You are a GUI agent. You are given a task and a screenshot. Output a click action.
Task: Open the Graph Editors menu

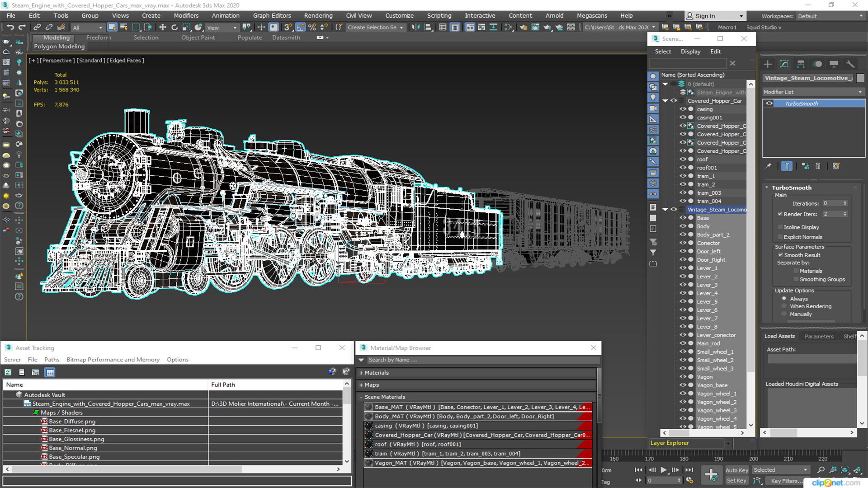coord(272,16)
